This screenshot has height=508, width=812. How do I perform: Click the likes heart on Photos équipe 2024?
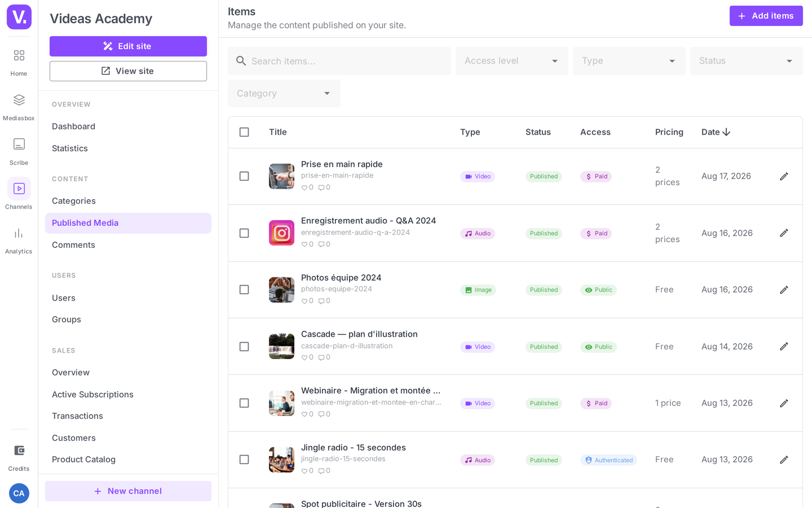(x=304, y=301)
